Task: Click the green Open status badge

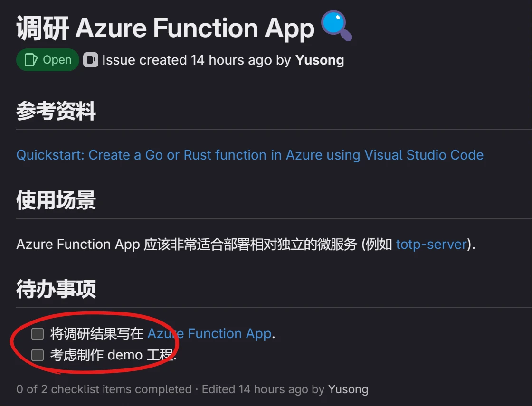Action: click(x=47, y=60)
